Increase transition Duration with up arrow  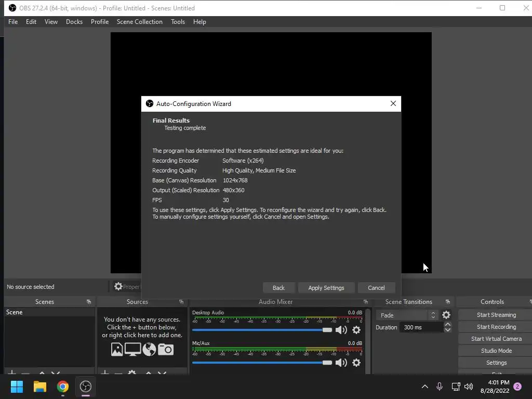447,324
